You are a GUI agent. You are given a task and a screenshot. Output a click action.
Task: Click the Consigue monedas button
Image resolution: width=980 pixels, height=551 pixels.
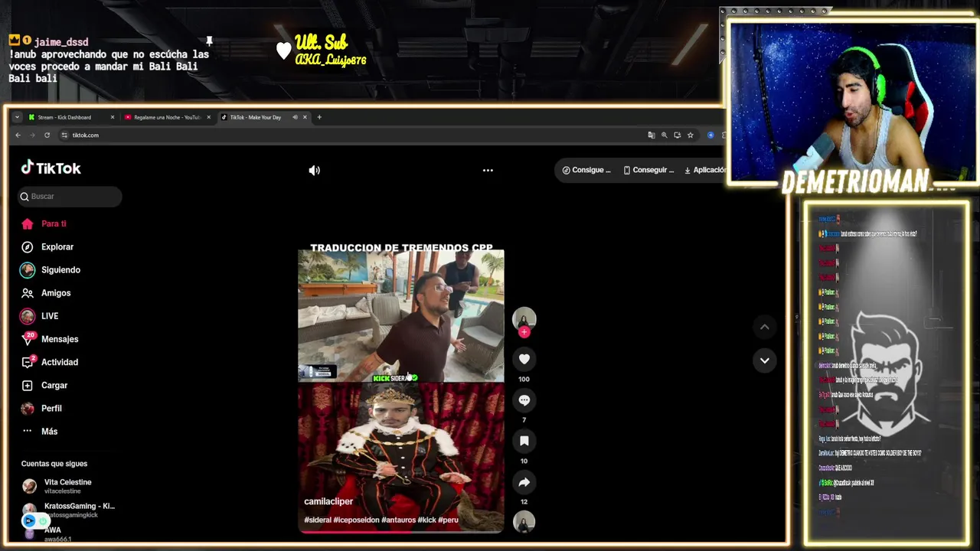point(586,170)
